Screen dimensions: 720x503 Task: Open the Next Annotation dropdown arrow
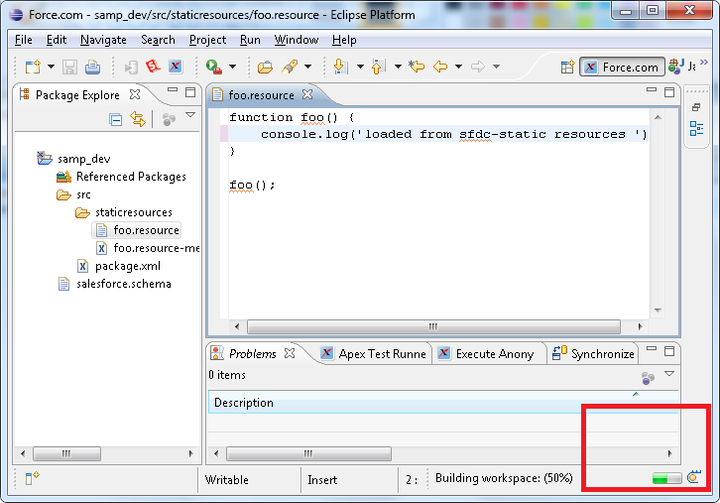click(360, 67)
